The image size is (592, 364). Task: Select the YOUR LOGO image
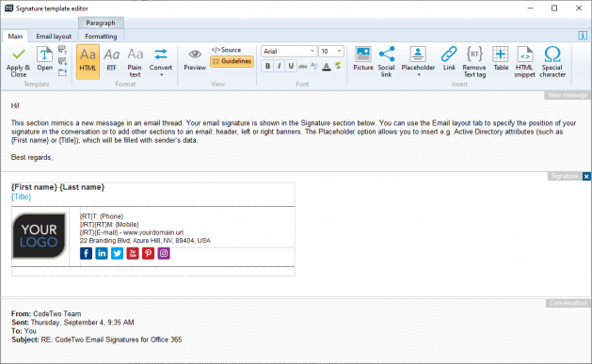39,236
